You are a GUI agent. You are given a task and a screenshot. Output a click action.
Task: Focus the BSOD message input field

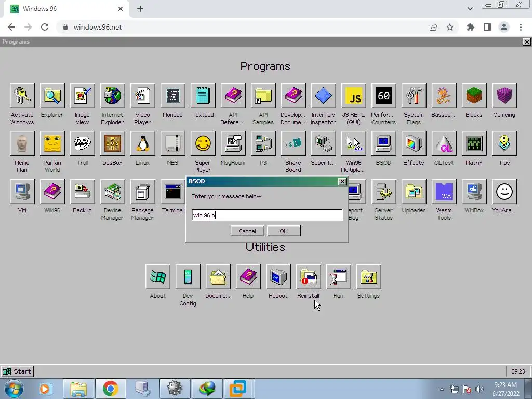268,215
